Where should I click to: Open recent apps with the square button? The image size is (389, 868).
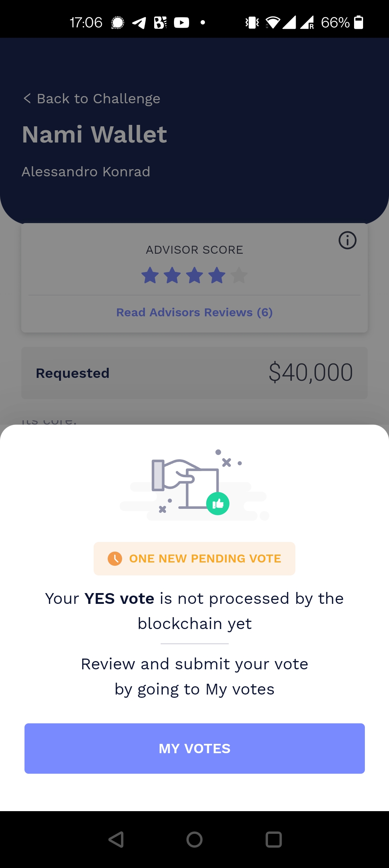(273, 840)
